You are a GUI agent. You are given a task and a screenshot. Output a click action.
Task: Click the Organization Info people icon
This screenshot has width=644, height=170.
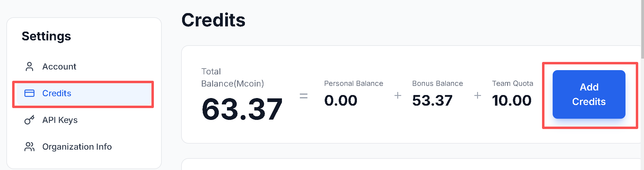(x=29, y=147)
